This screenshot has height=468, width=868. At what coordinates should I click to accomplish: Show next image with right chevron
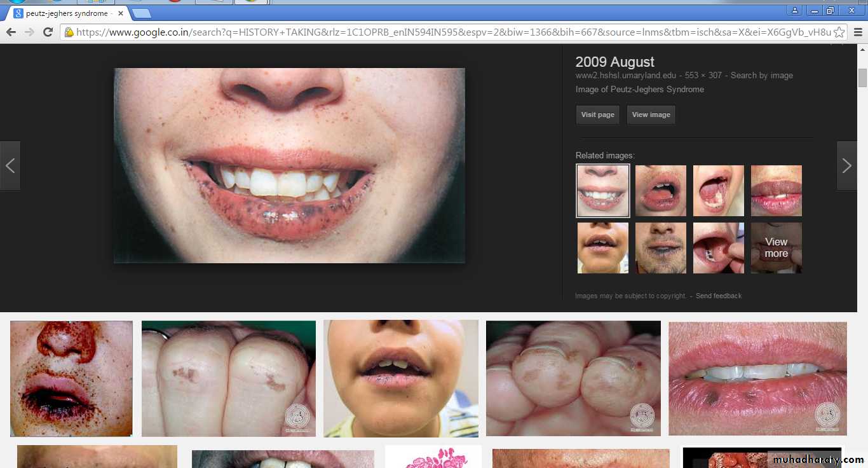[x=846, y=166]
